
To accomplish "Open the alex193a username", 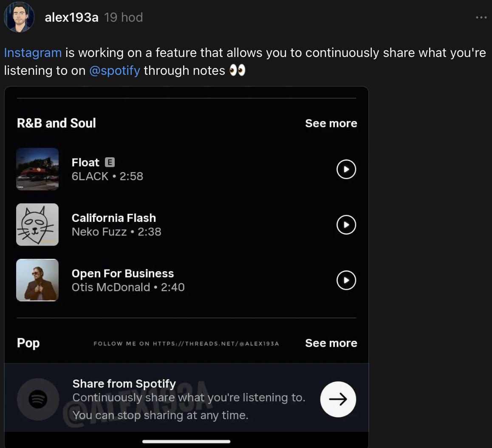I will tap(71, 17).
